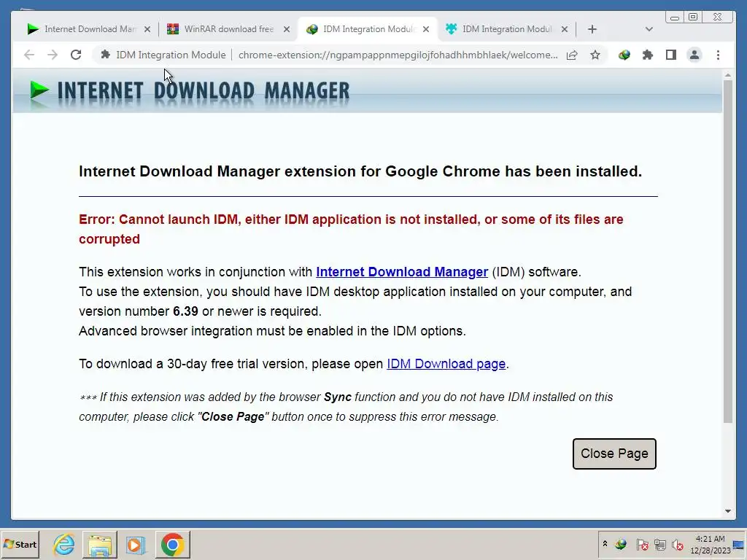Open the Extensions puzzle menu
Screen dimensions: 747x560
(x=648, y=55)
